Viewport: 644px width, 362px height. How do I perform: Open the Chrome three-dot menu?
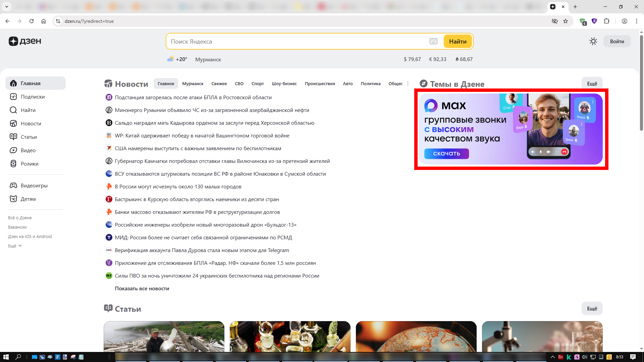pos(637,21)
